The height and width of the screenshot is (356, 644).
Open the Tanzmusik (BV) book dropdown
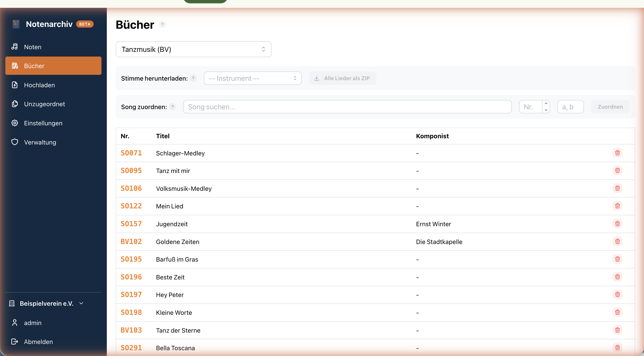(193, 49)
